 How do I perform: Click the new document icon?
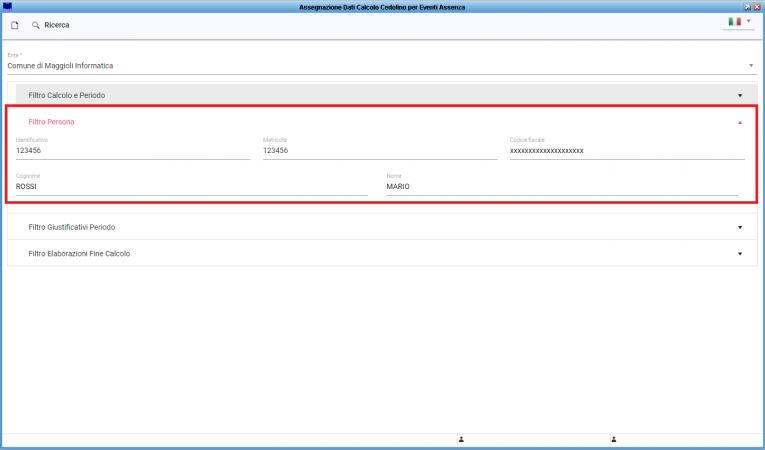coord(15,25)
